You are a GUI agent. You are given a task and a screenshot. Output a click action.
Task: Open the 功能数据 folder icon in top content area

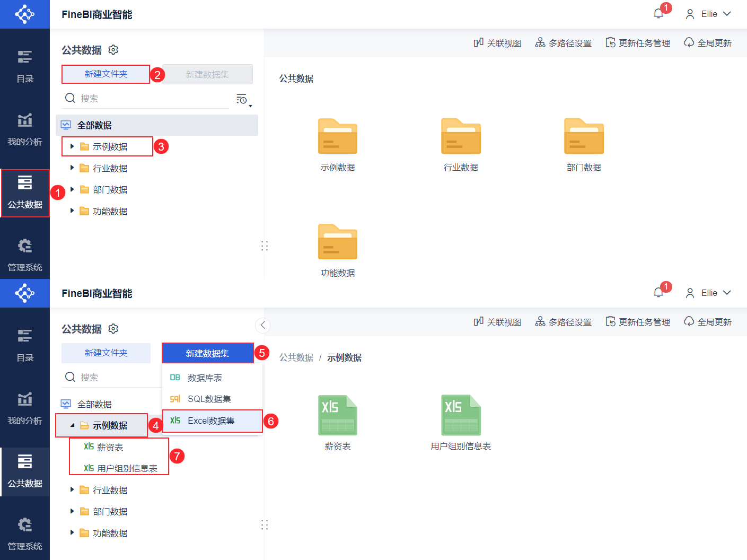[338, 242]
